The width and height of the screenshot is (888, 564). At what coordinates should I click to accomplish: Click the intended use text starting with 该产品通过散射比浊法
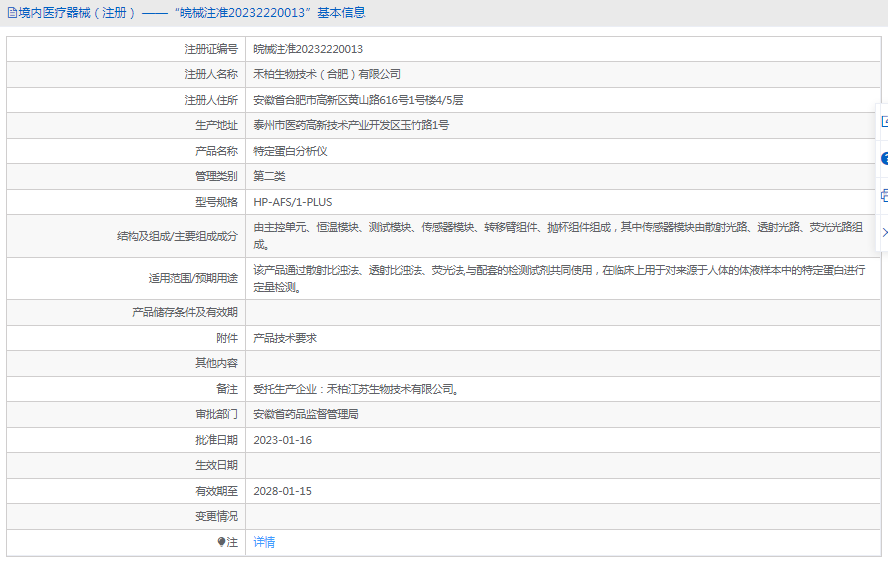559,279
